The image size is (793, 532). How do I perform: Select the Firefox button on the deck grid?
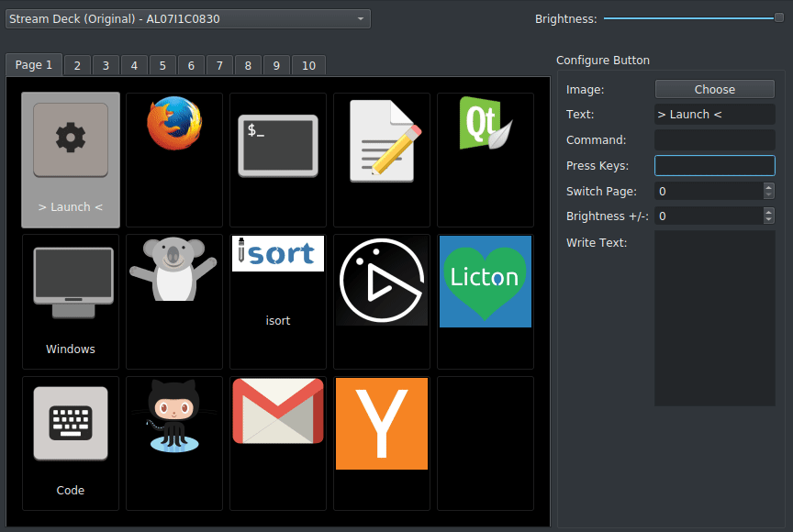[x=173, y=159]
